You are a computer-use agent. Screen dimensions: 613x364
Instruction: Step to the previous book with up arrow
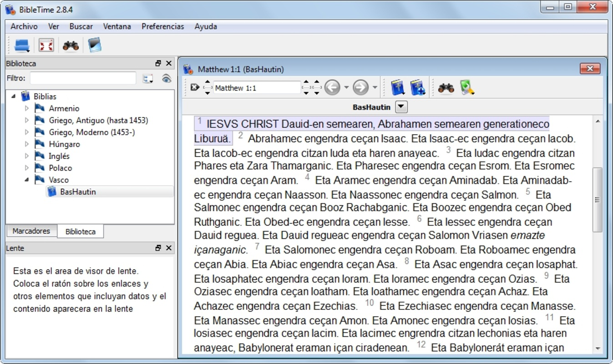coord(208,83)
